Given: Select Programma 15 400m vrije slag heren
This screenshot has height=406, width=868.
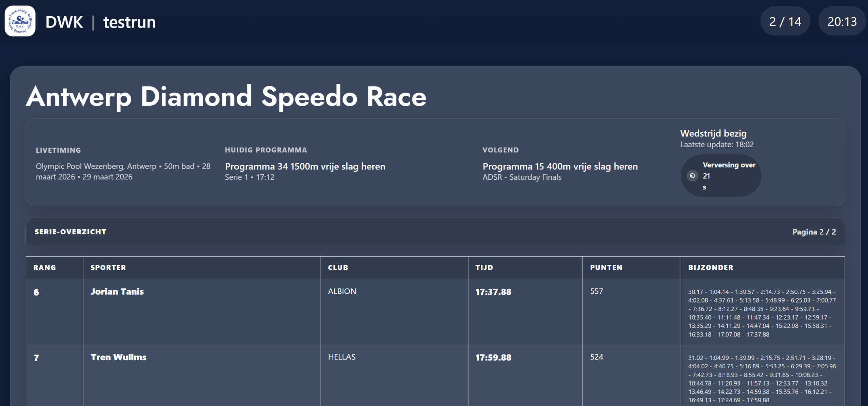Looking at the screenshot, I should coord(560,167).
